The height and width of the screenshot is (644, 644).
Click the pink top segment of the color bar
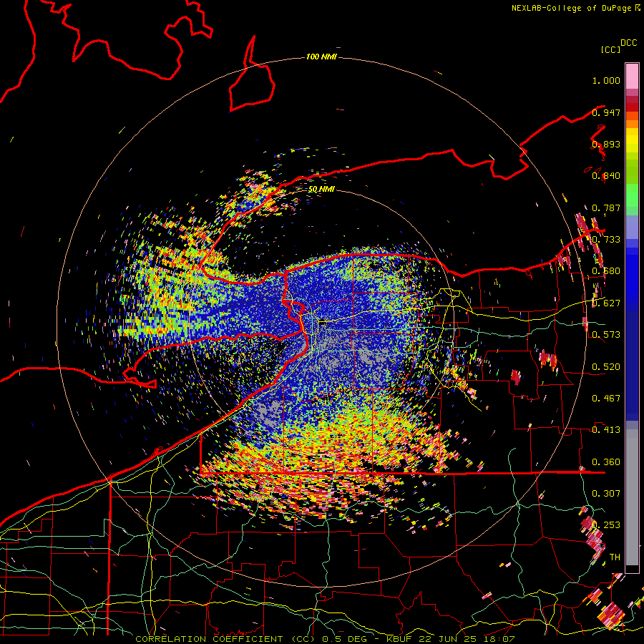(632, 77)
